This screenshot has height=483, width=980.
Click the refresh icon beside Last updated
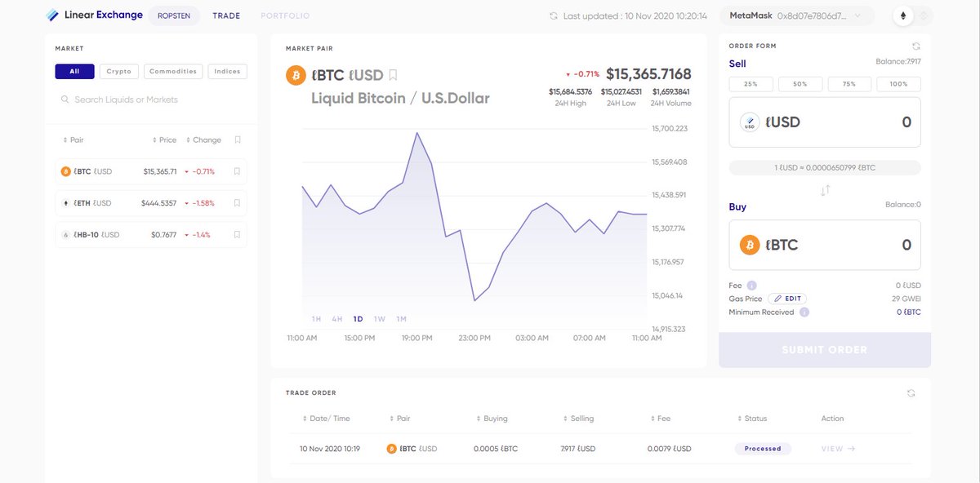point(554,16)
